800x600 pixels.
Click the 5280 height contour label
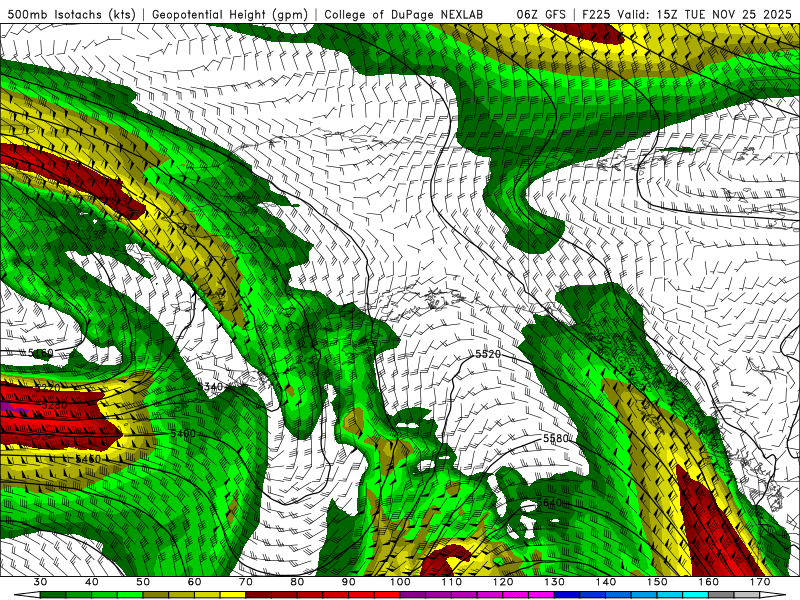(x=55, y=405)
